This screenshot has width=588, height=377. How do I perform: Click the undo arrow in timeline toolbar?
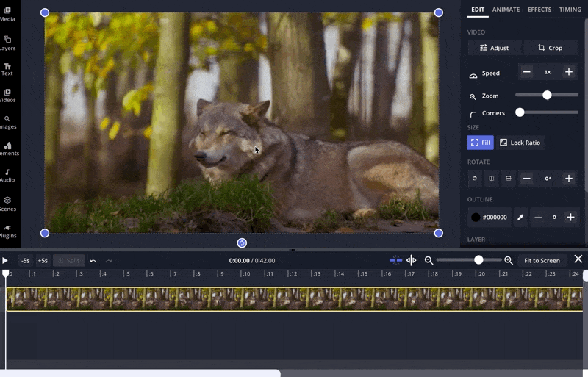click(x=93, y=261)
